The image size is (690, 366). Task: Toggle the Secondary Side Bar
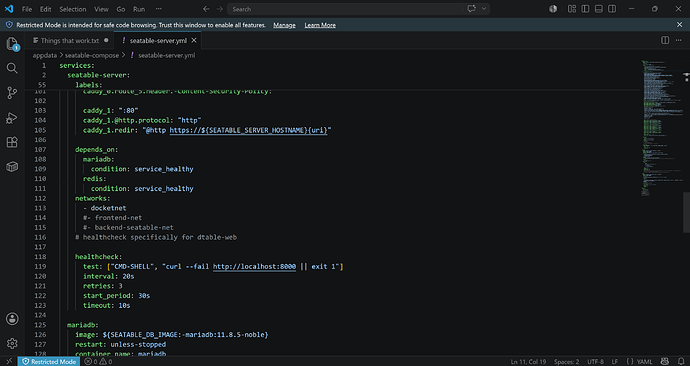[612, 9]
